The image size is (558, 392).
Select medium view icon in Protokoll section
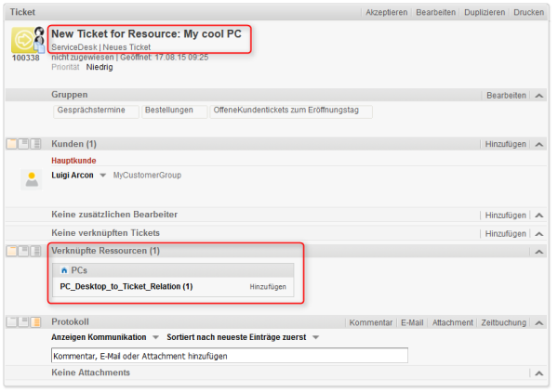point(23,322)
